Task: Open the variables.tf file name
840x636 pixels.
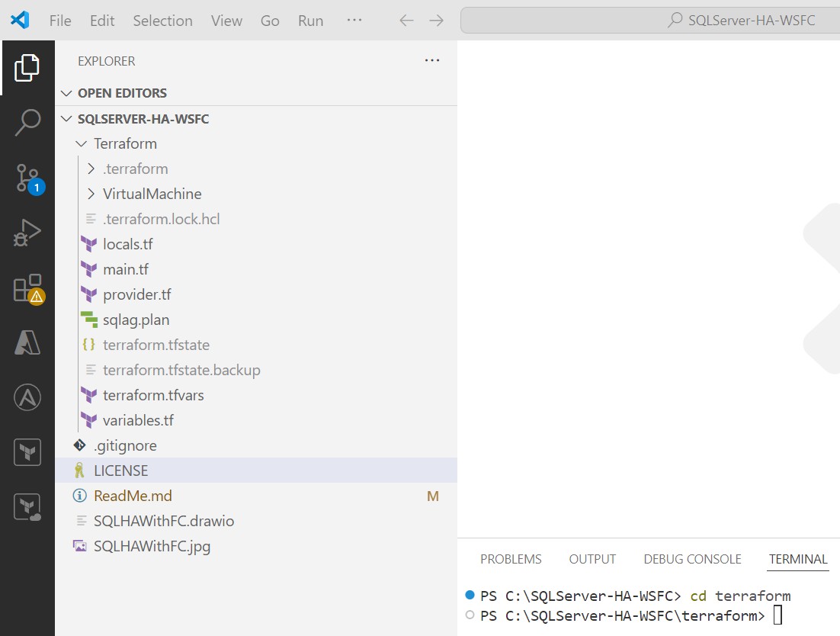Action: pos(138,421)
